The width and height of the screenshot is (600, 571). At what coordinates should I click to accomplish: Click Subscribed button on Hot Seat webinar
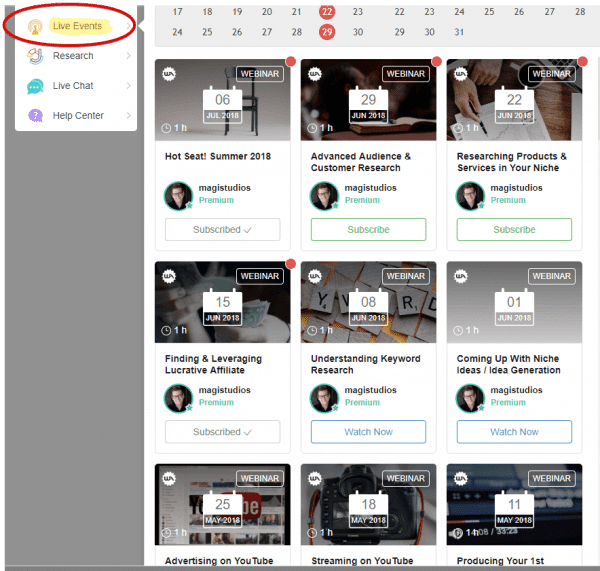pyautogui.click(x=222, y=230)
